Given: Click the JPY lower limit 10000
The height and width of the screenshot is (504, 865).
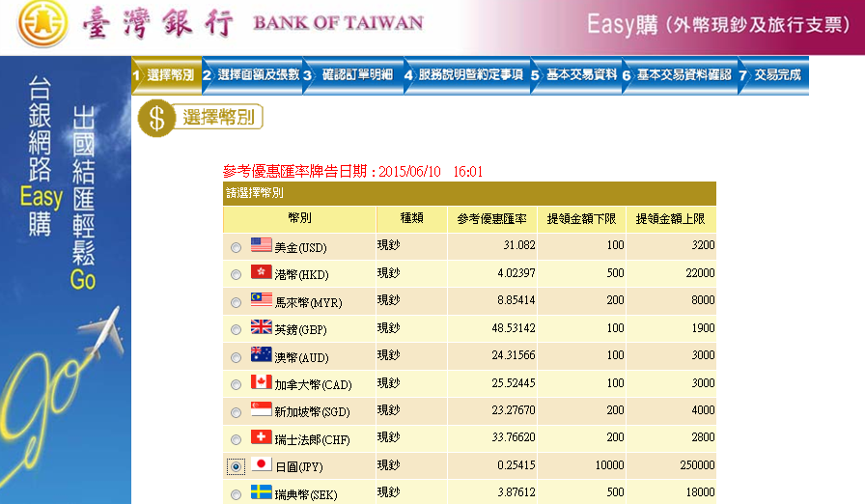Looking at the screenshot, I should tap(609, 465).
